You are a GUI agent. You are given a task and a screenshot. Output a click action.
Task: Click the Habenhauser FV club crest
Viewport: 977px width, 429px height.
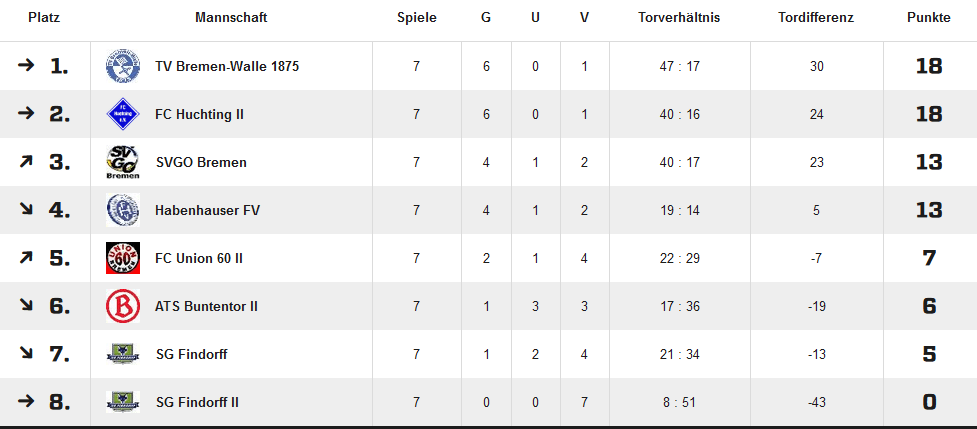122,210
